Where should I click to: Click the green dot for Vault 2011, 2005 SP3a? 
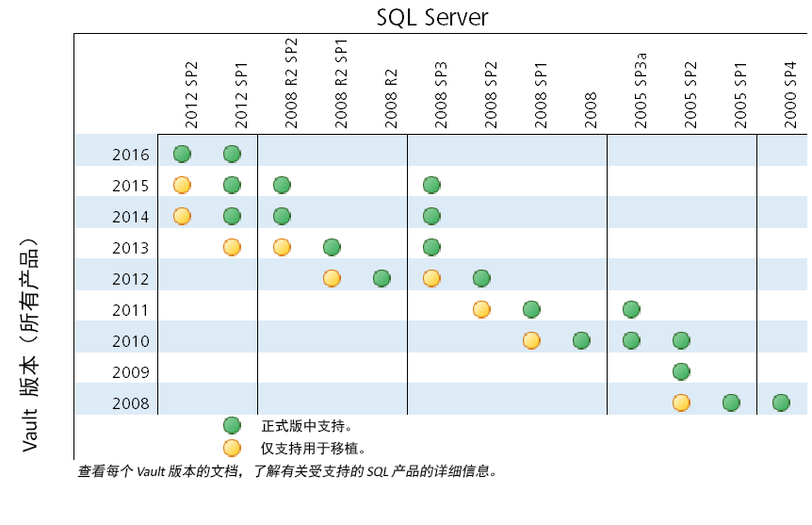coord(631,309)
